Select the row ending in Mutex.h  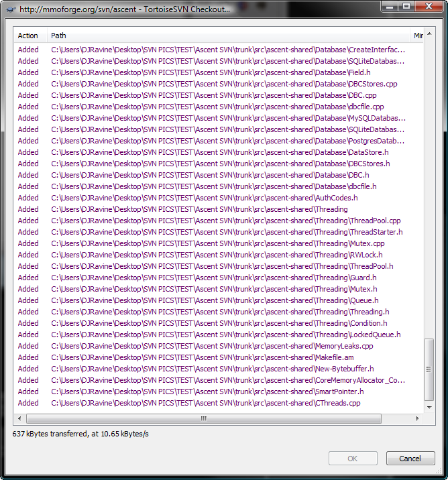[x=219, y=289]
